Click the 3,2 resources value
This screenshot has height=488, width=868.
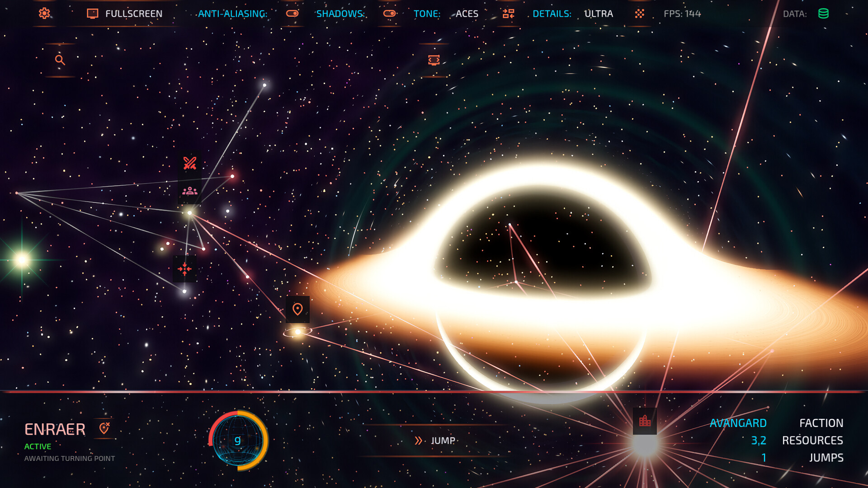coord(759,441)
